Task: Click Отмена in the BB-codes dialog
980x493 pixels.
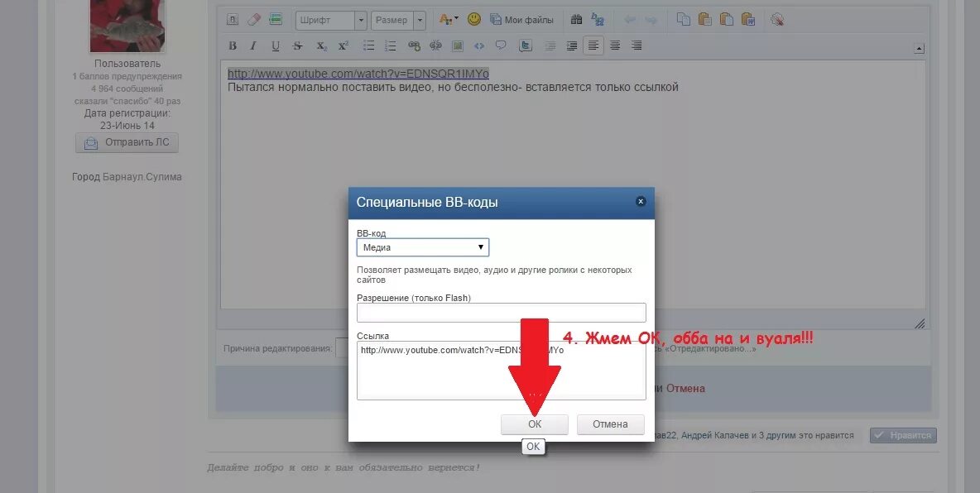Action: pos(610,424)
